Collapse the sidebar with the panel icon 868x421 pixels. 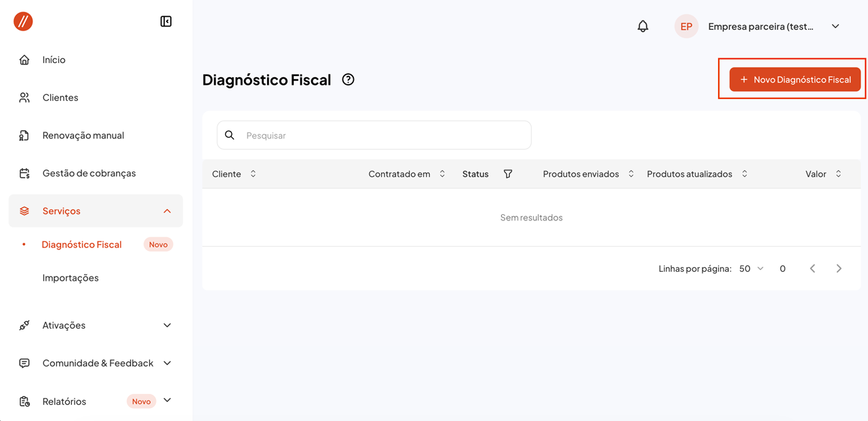(x=166, y=22)
